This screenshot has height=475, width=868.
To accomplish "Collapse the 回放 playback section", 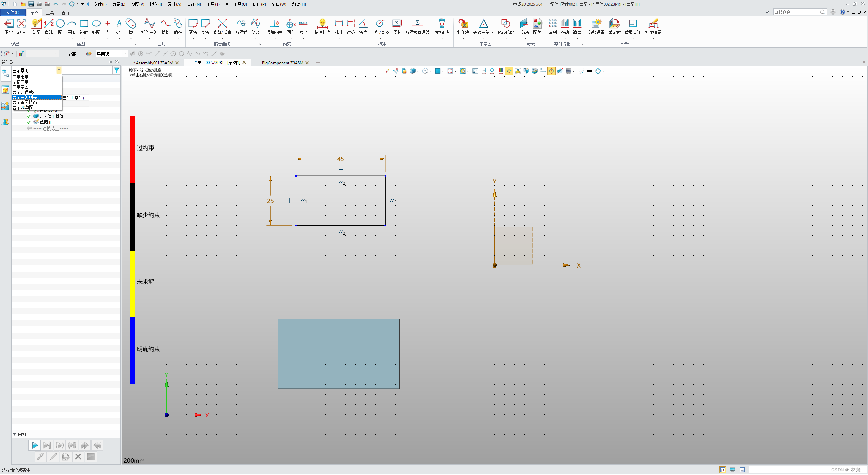I will pos(15,434).
